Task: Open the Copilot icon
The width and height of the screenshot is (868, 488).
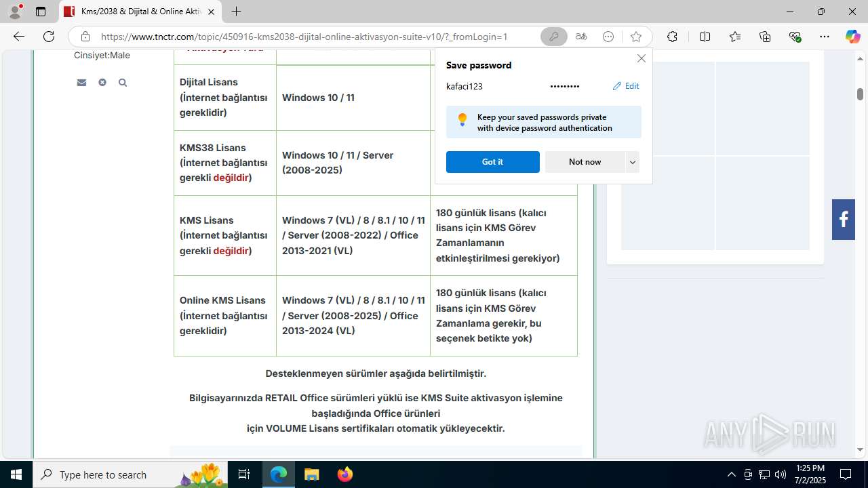Action: (x=852, y=37)
